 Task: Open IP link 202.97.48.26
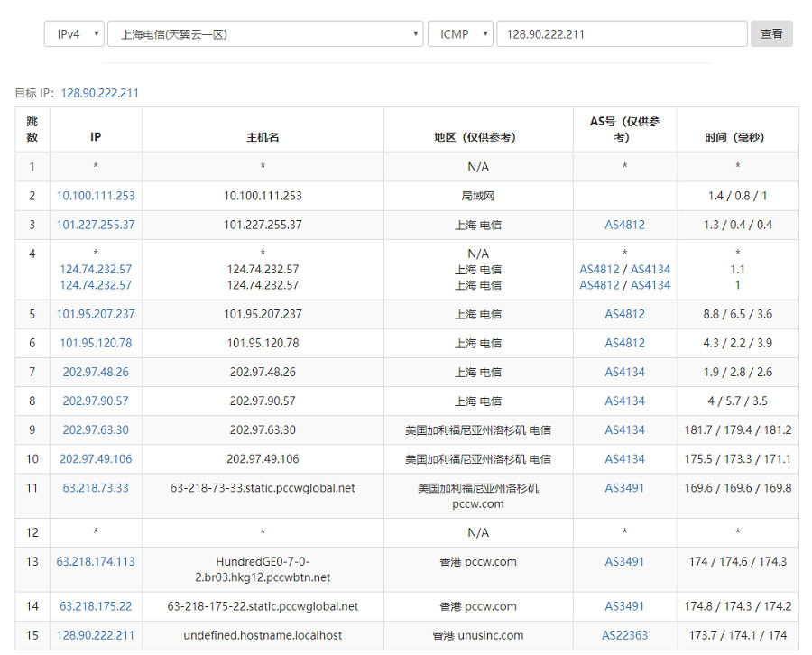pos(96,372)
